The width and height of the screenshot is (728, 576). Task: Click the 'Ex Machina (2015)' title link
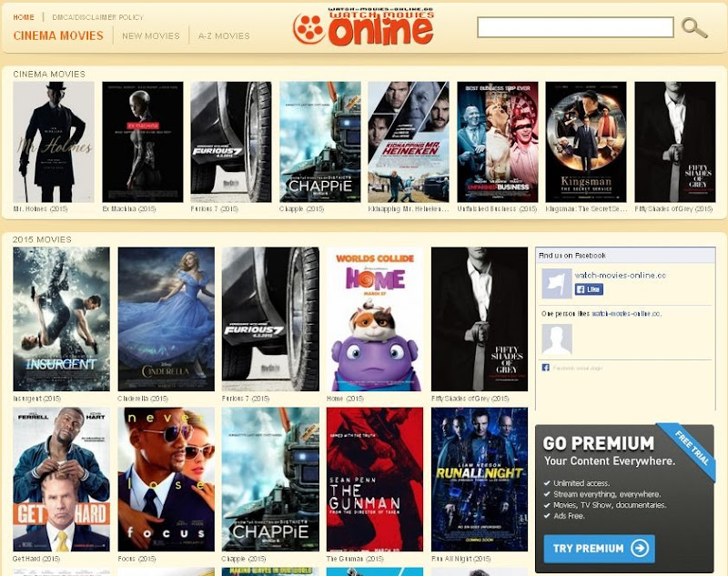pos(129,209)
